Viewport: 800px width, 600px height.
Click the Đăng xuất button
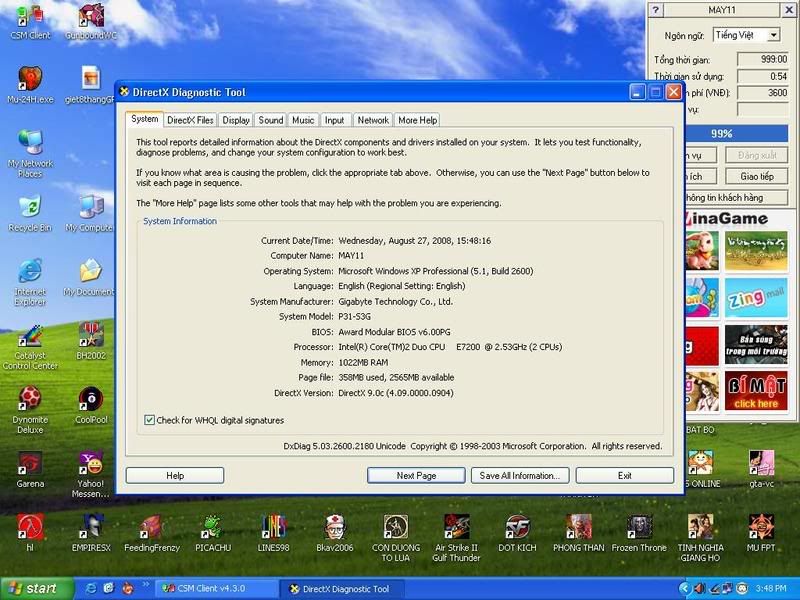click(757, 155)
